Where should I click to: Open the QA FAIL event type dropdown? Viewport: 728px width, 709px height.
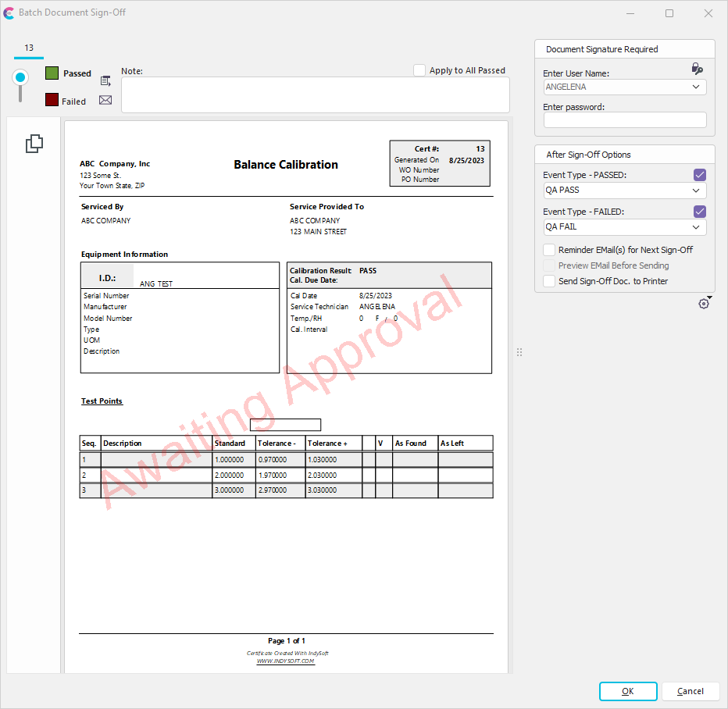[696, 227]
